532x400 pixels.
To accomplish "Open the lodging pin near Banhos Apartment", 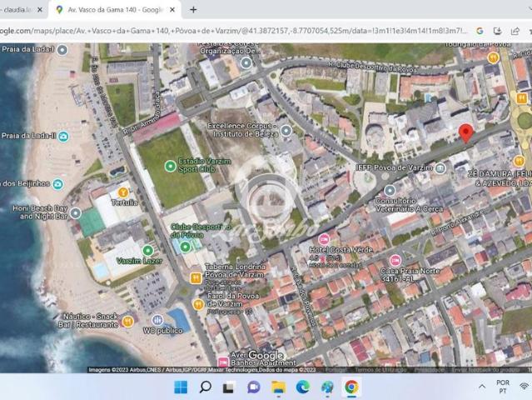I will click(223, 362).
